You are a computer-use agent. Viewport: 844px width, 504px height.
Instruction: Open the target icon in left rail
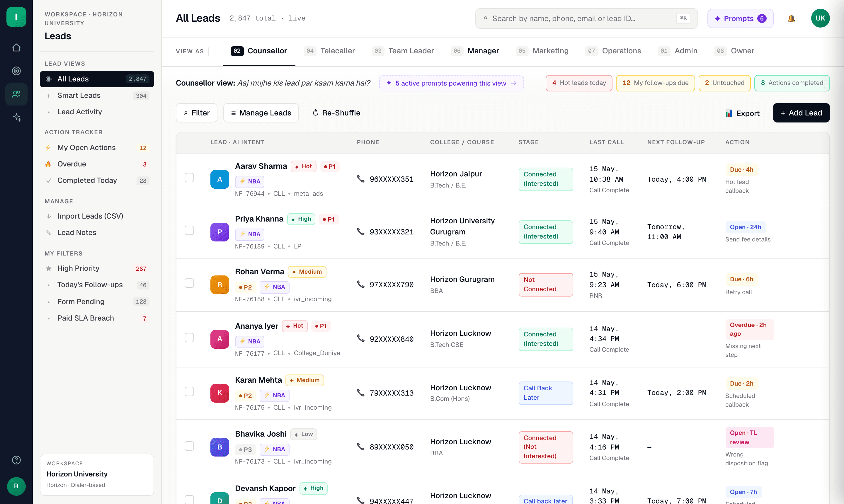[16, 71]
